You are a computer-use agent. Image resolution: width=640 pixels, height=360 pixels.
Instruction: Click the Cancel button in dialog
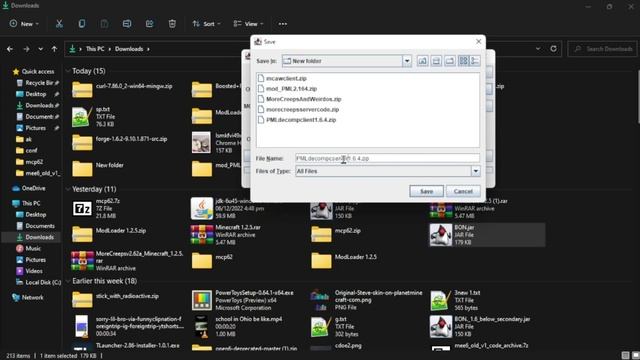[463, 191]
